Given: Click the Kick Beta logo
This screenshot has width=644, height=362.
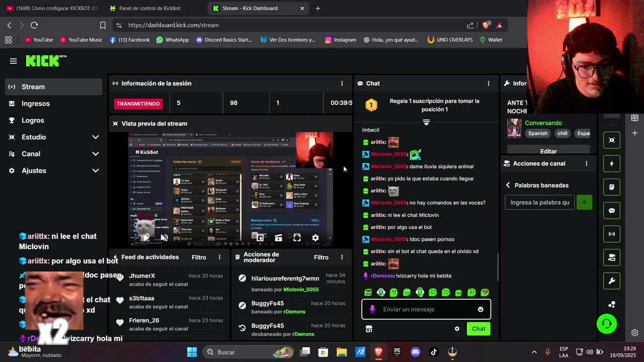Looking at the screenshot, I should (46, 61).
